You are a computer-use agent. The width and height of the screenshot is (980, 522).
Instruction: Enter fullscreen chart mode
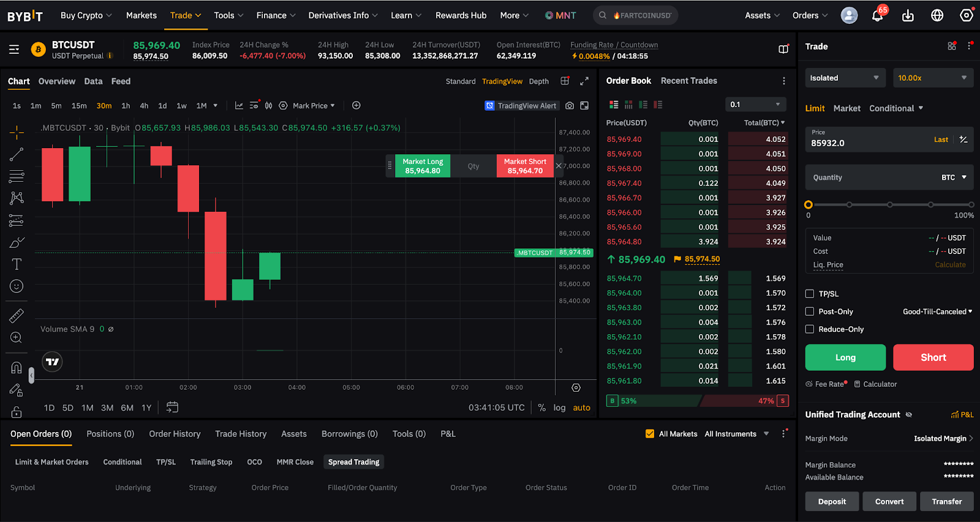(x=584, y=106)
